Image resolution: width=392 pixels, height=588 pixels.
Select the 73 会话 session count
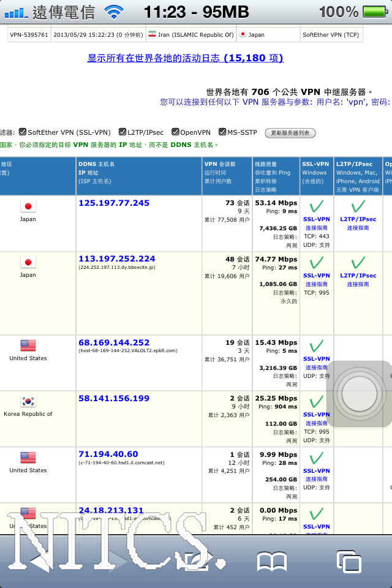(238, 203)
